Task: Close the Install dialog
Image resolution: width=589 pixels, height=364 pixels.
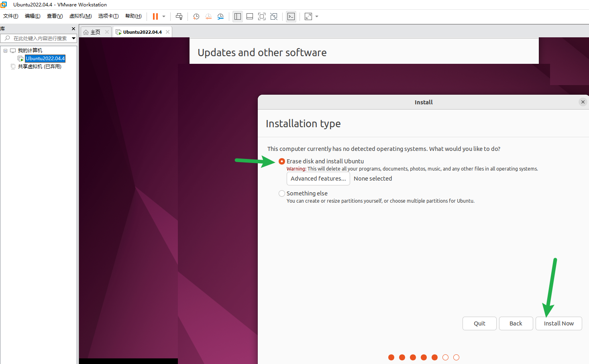Action: click(583, 102)
